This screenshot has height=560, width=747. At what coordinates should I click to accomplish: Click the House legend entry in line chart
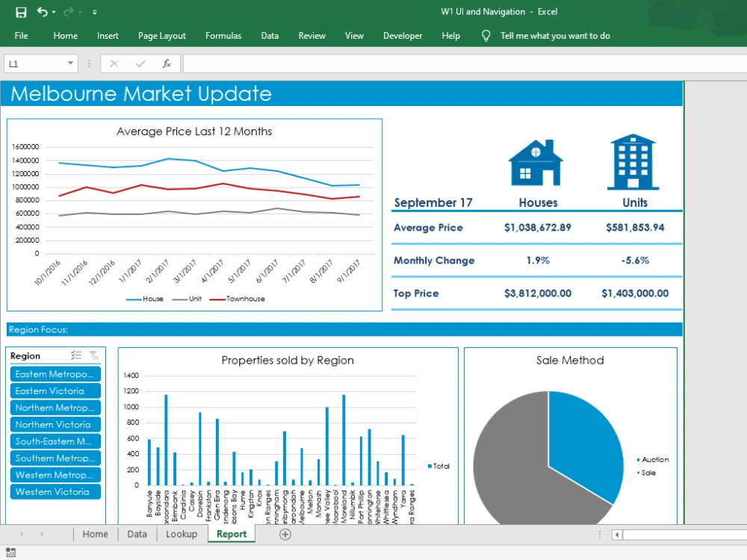tap(145, 299)
